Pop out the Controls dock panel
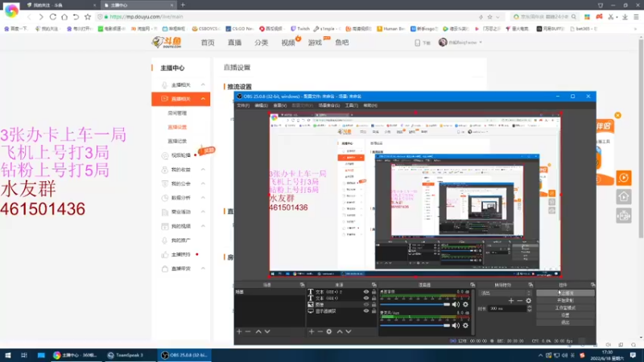Screen dimensions: 644x362 (592, 285)
